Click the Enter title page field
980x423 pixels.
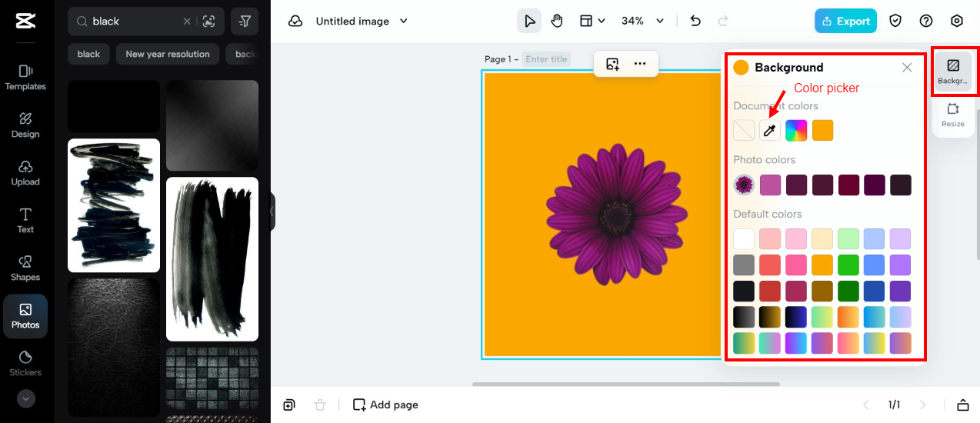[546, 59]
